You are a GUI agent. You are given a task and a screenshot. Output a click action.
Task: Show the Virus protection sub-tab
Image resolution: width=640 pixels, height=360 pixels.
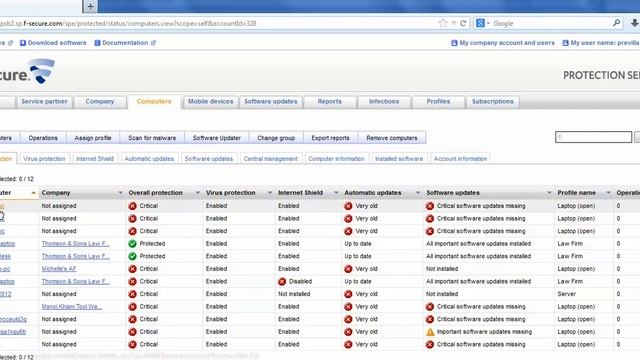44,159
